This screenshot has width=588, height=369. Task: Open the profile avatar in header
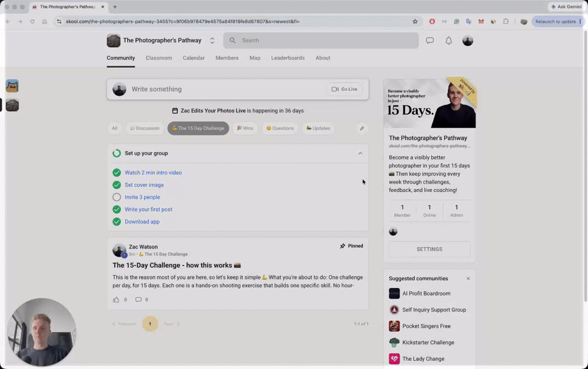point(467,41)
